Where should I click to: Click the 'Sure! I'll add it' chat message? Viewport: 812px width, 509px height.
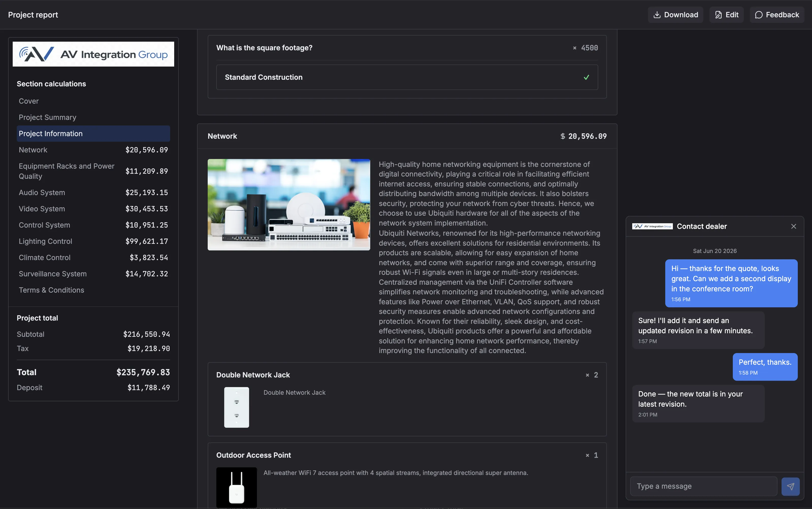point(698,330)
